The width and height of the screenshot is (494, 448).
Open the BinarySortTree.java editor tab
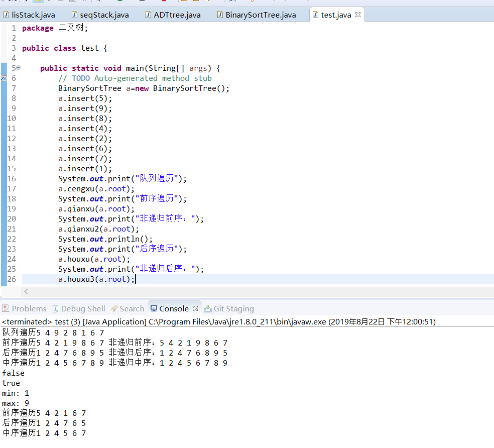click(x=257, y=15)
